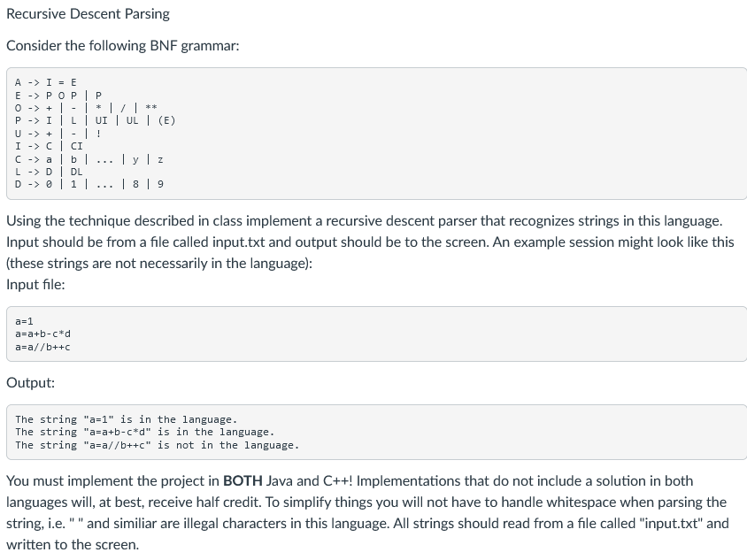Click input line "a=a+b-c*d"
Image resolution: width=747 pixels, height=560 pixels.
pos(42,334)
